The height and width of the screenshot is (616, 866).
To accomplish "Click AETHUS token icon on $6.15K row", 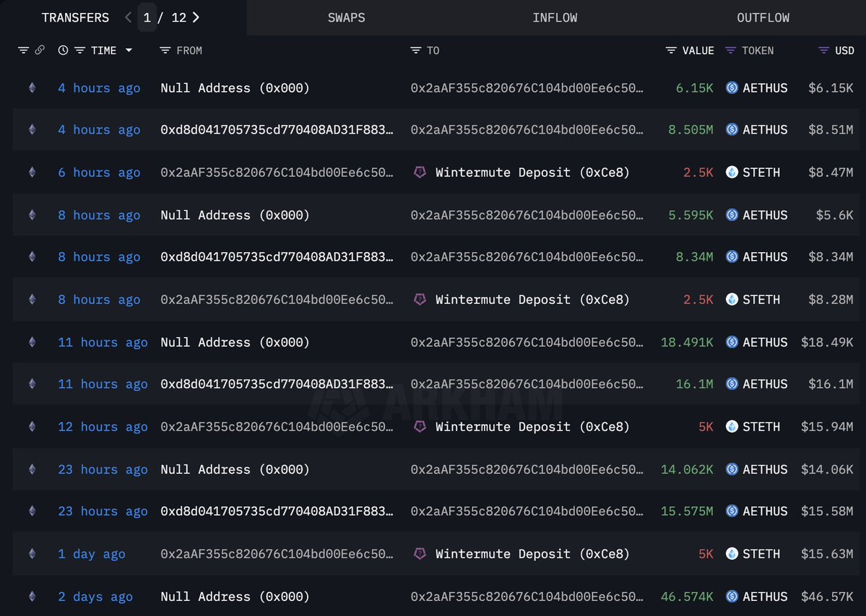I will (732, 87).
